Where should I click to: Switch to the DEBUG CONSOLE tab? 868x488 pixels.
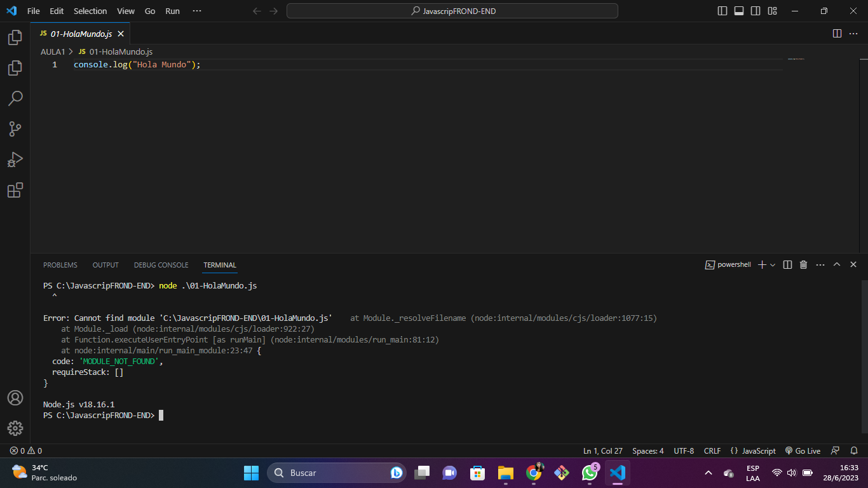(x=161, y=265)
